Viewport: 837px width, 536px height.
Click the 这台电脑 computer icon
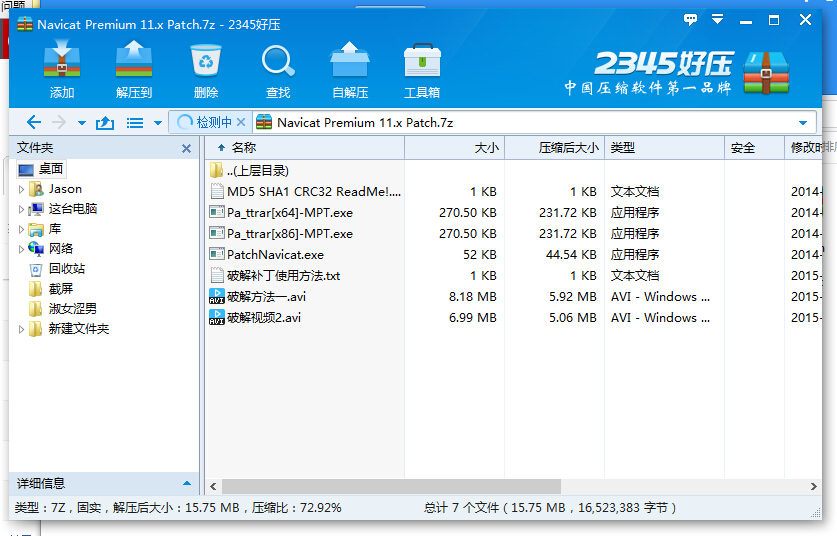click(x=36, y=209)
